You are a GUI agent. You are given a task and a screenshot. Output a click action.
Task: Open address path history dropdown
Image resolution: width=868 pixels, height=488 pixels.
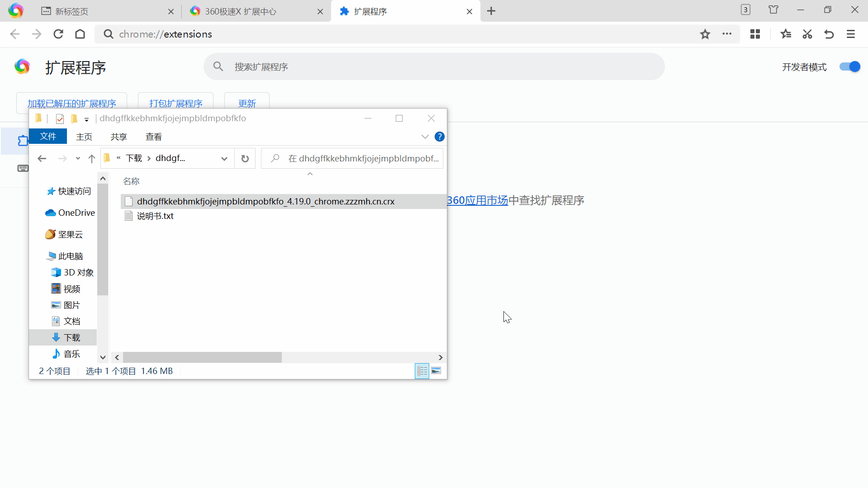pyautogui.click(x=224, y=158)
